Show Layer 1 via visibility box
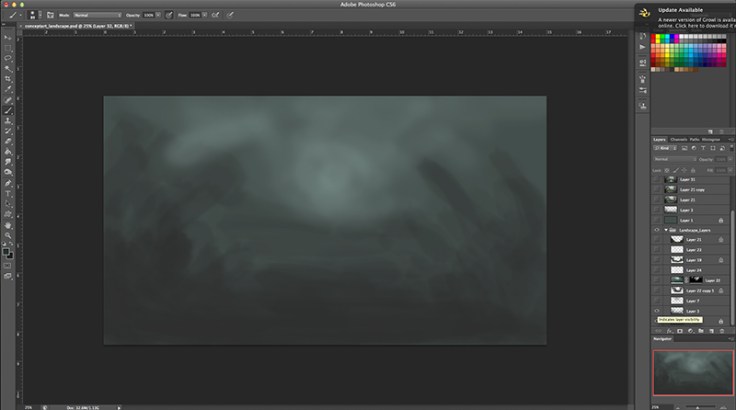The width and height of the screenshot is (736, 410). tap(657, 220)
